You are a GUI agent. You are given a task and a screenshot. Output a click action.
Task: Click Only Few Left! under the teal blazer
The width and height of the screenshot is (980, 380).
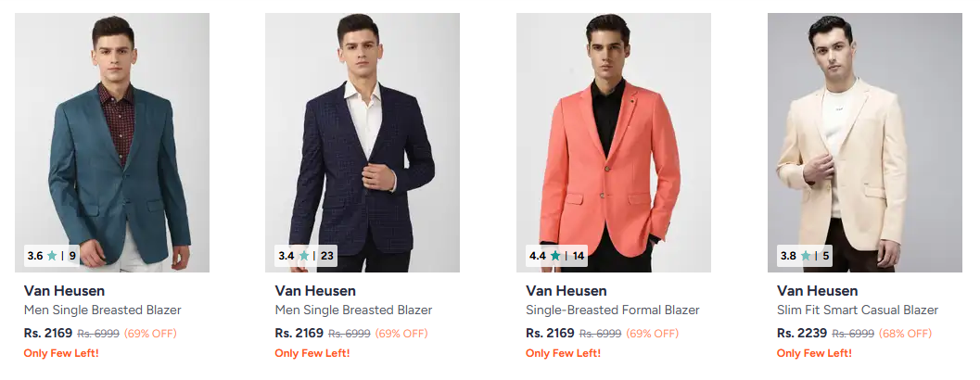click(x=61, y=353)
